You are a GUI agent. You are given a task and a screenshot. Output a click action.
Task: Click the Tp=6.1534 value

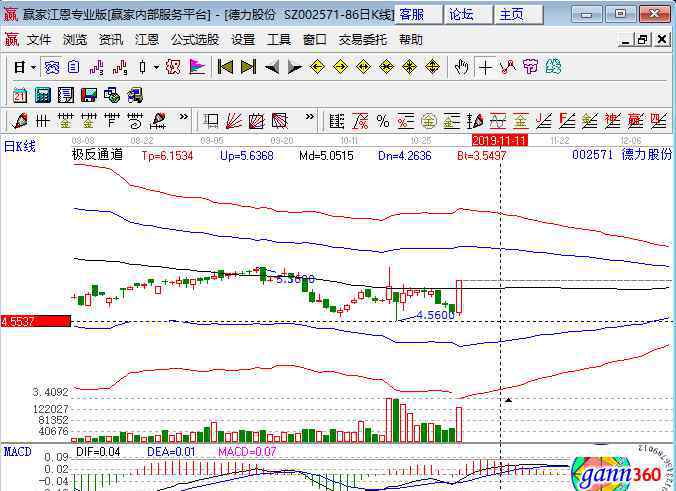click(167, 156)
